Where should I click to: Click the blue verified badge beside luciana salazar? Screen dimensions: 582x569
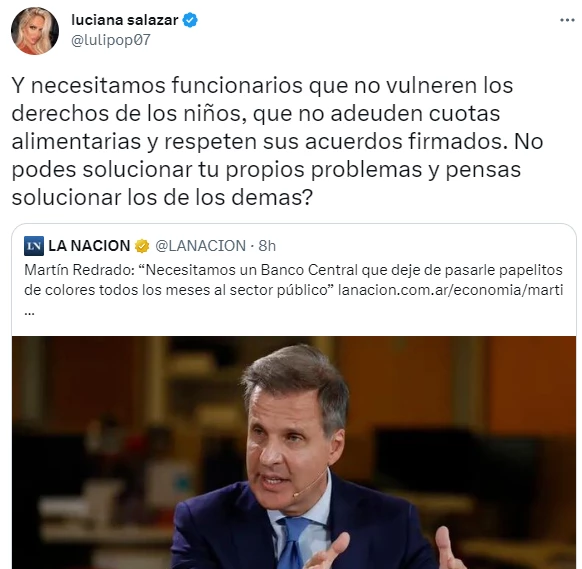[190, 20]
